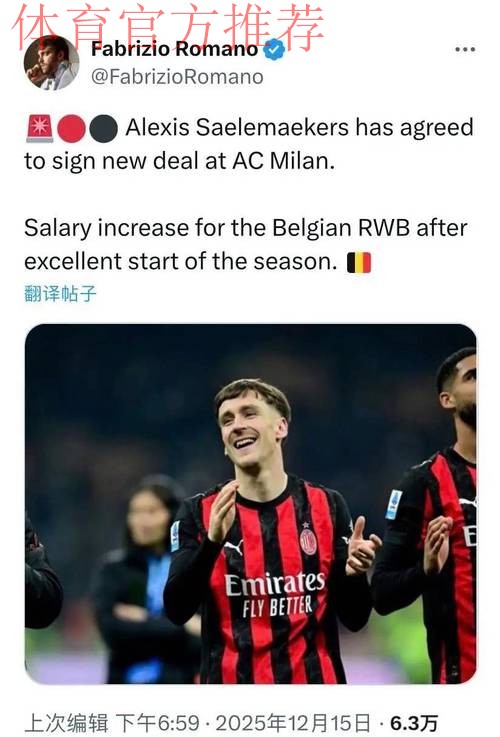
Task: Click the AC Milan crest on the jersey
Action: pos(308,541)
